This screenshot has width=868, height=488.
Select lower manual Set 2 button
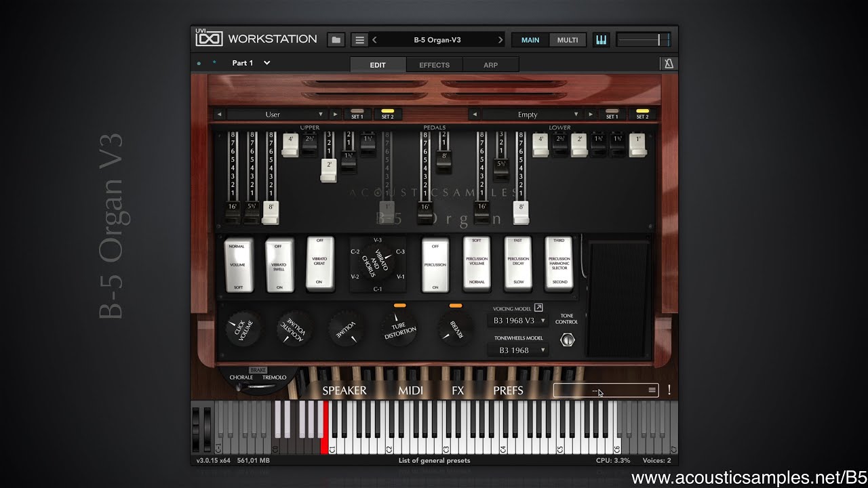pyautogui.click(x=642, y=114)
